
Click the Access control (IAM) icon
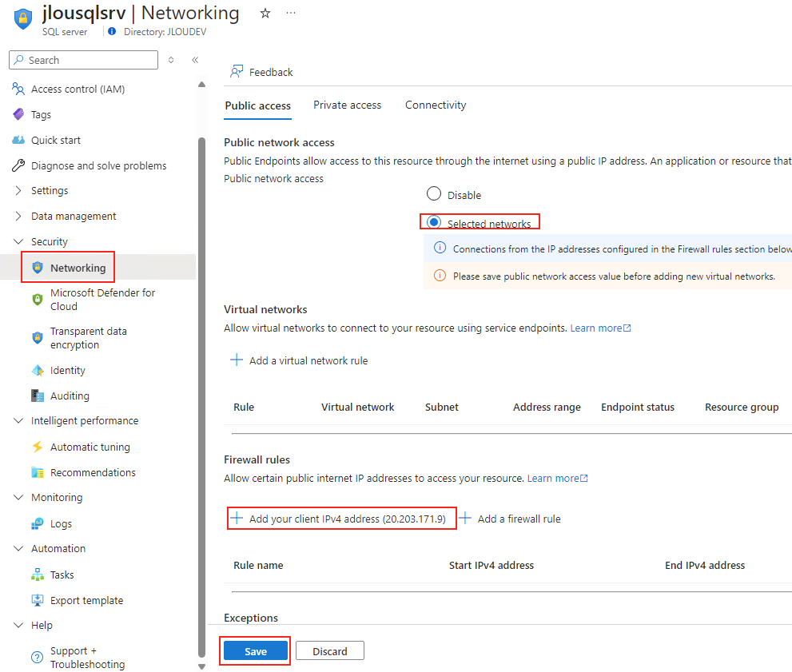coord(18,89)
